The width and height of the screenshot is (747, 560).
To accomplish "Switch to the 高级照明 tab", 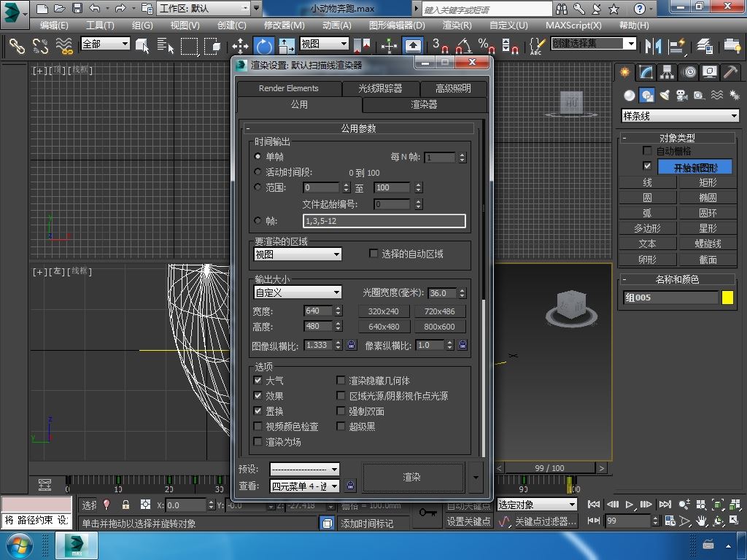I will (453, 88).
